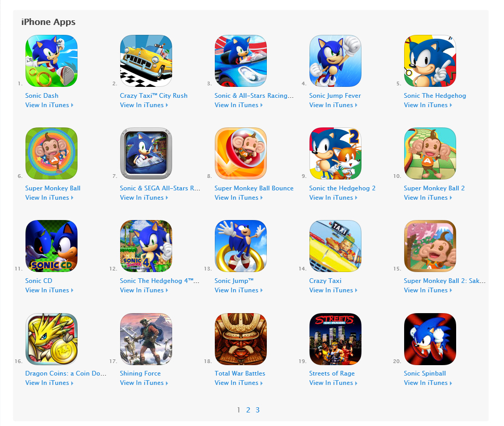Go to page 2 of results
This screenshot has width=504, height=426.
(x=248, y=410)
